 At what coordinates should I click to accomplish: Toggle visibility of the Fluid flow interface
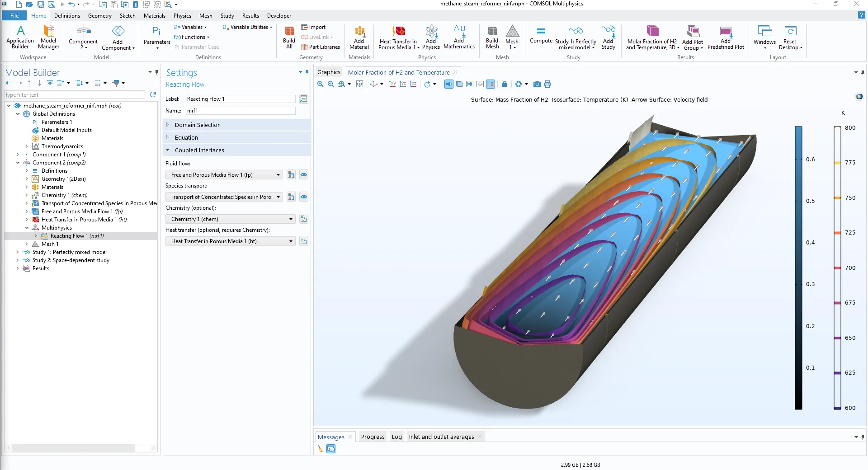(x=304, y=175)
